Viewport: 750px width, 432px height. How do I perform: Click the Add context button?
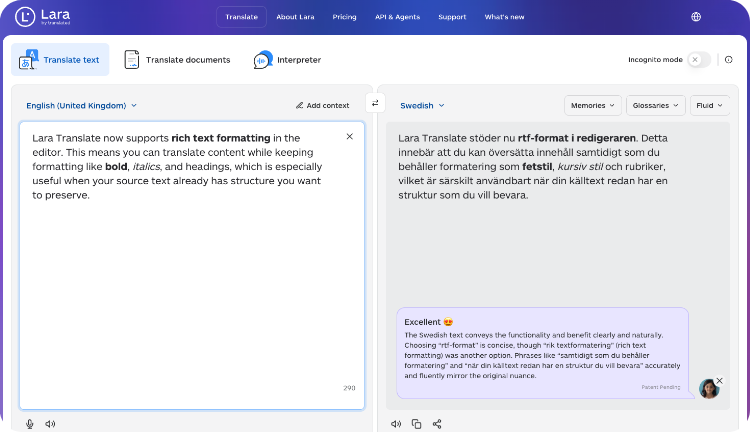(322, 105)
